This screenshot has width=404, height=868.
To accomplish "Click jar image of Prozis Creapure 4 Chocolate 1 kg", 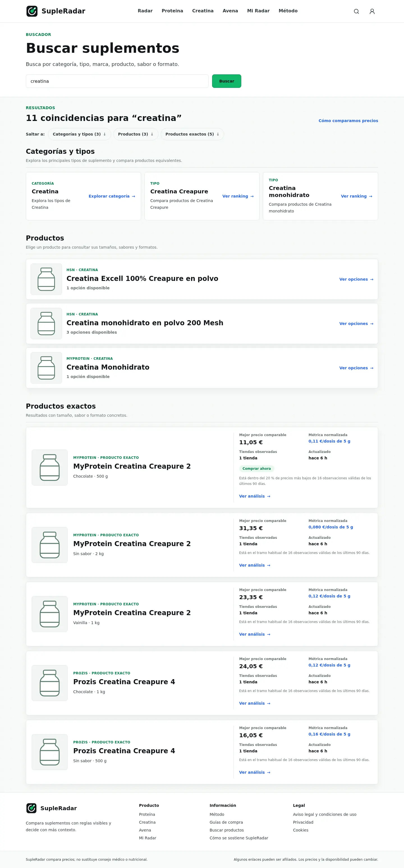I will point(50,683).
